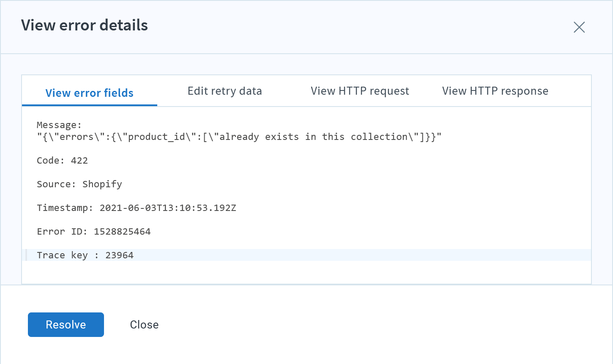View the HTTP response details
The width and height of the screenshot is (613, 364).
click(x=495, y=90)
